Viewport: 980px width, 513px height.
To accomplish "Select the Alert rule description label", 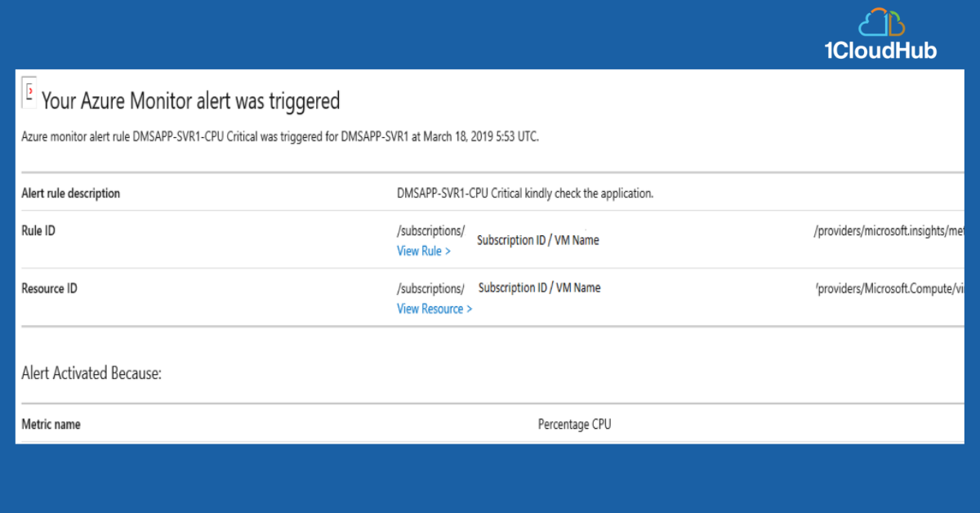I will (x=70, y=194).
